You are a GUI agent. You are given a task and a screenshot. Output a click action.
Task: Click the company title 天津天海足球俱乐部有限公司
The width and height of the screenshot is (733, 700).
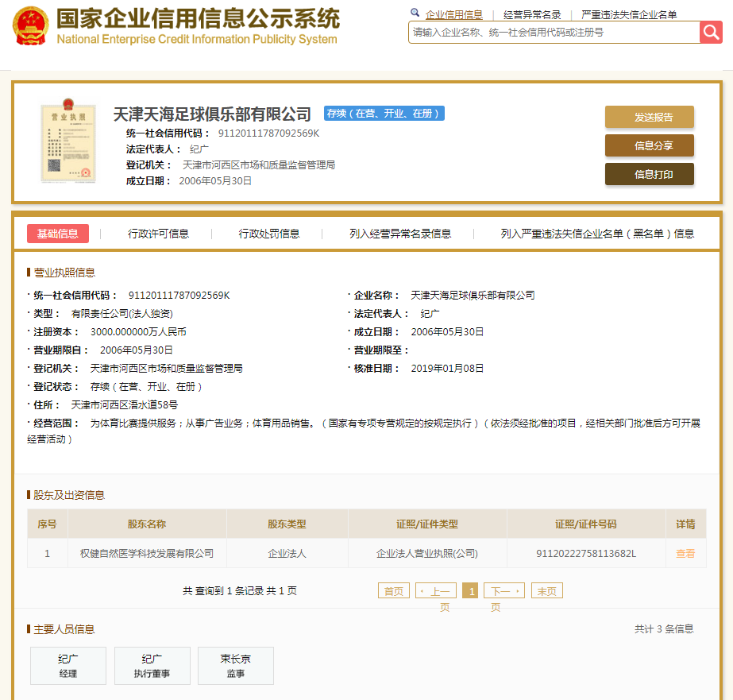212,114
